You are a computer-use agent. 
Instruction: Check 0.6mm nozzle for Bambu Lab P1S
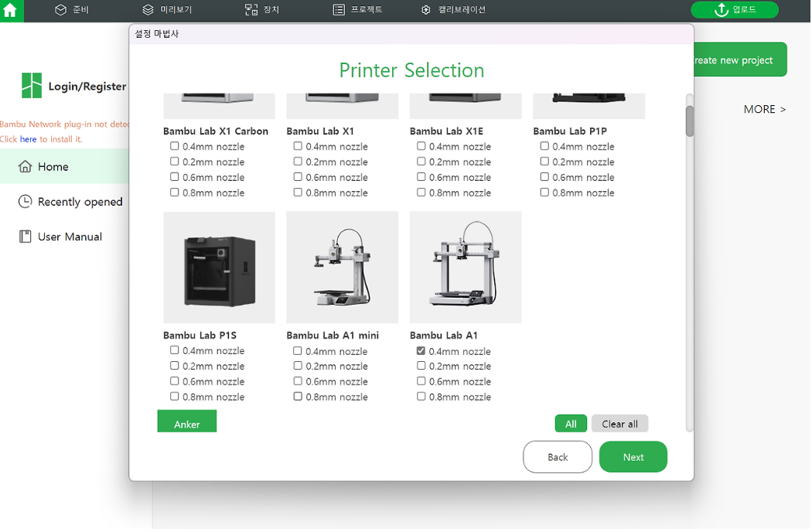(x=175, y=381)
